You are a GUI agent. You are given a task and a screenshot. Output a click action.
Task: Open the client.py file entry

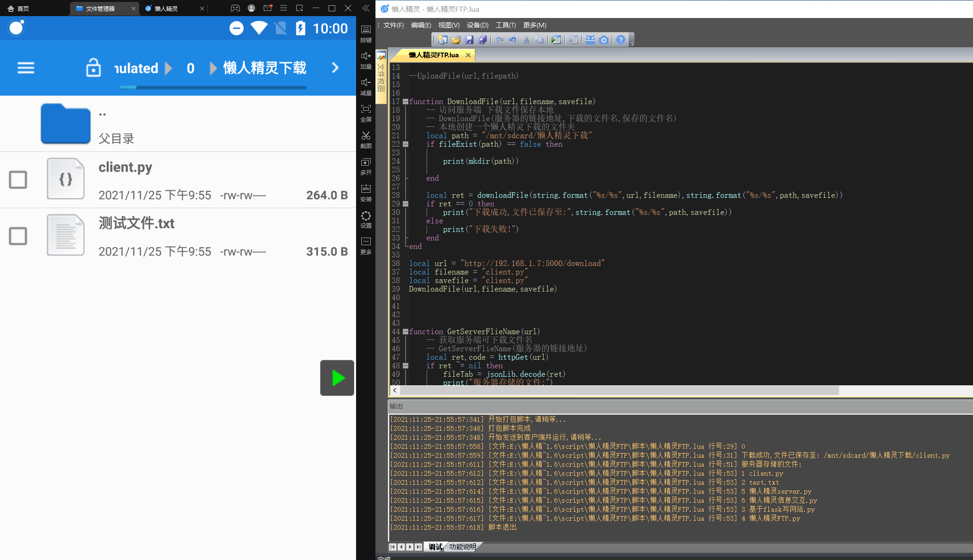tap(178, 180)
